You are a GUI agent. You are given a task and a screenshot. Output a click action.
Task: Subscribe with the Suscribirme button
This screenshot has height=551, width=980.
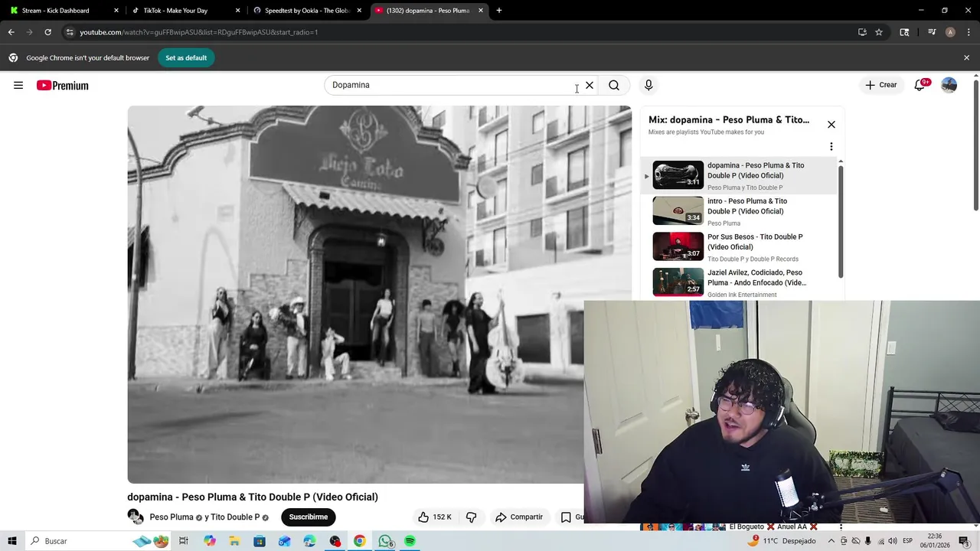[x=309, y=517]
